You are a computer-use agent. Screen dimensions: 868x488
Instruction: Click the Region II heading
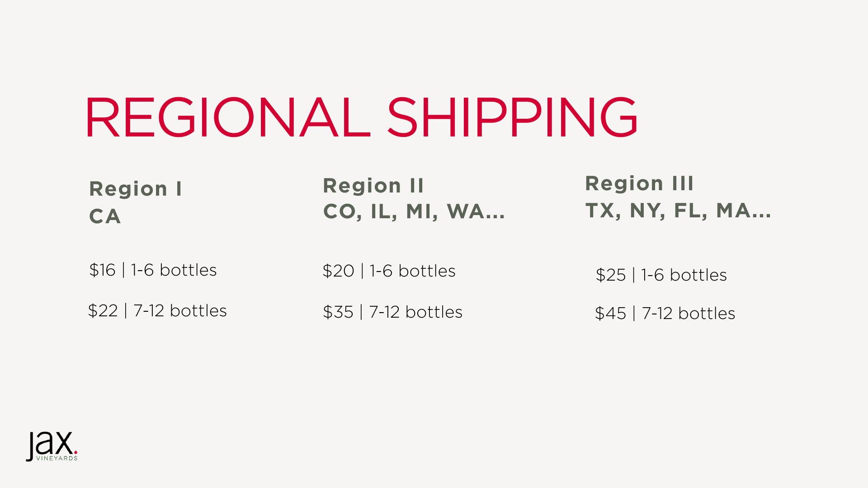(373, 186)
